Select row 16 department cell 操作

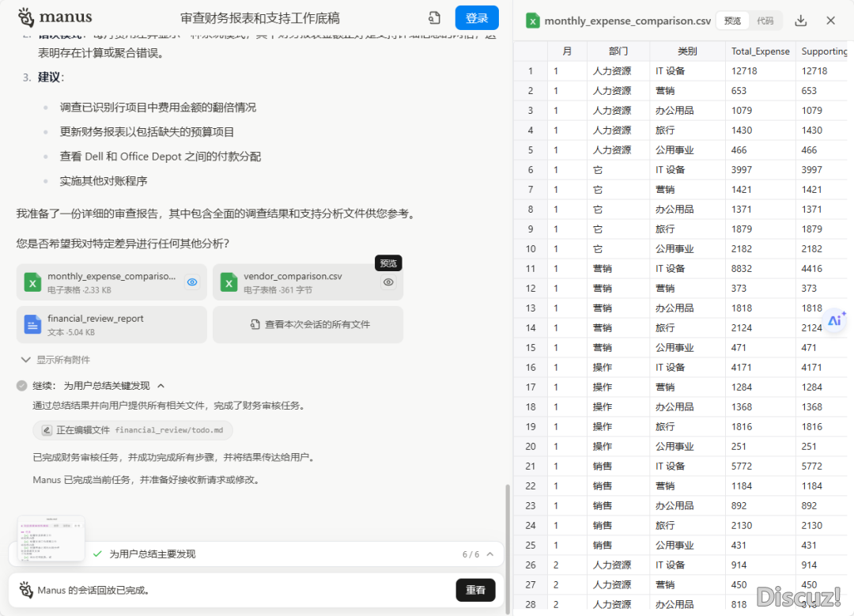click(618, 368)
